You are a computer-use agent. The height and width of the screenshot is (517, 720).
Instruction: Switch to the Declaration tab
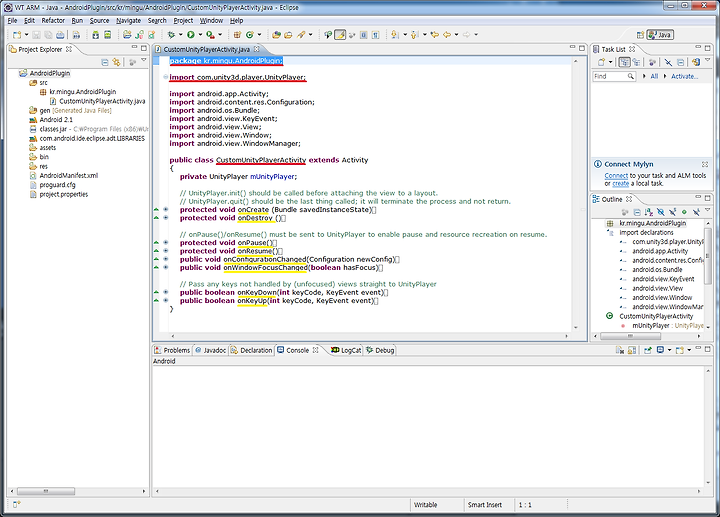(x=251, y=350)
